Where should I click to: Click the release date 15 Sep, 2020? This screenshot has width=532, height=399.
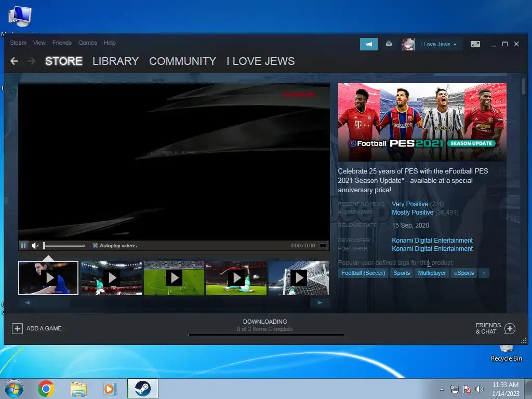tap(410, 225)
